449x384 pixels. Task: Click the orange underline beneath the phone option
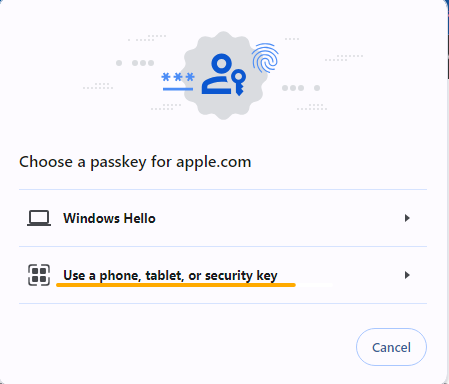(176, 285)
